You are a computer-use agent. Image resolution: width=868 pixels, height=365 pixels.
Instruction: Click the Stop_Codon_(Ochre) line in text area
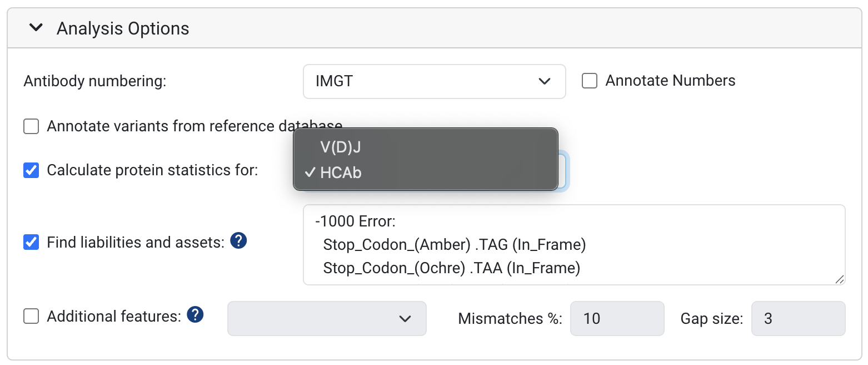[451, 268]
